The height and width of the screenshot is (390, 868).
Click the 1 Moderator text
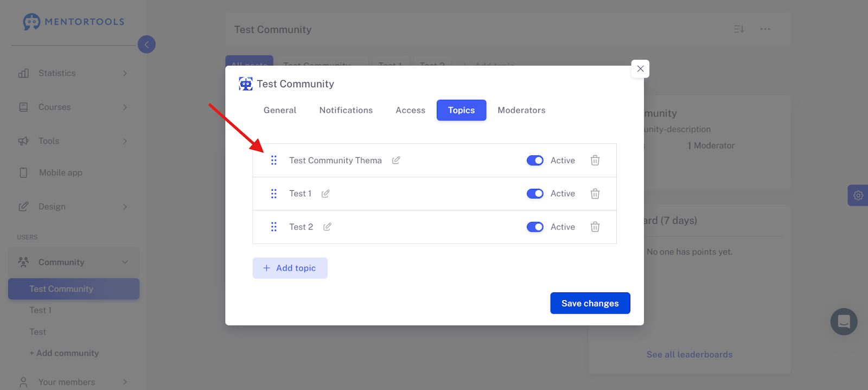(x=711, y=145)
